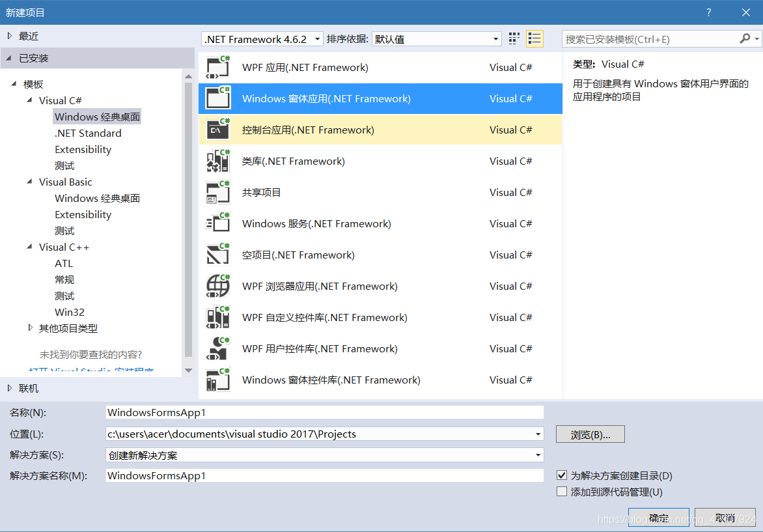Switch to small icons list view
The width and height of the screenshot is (763, 532).
(x=534, y=39)
